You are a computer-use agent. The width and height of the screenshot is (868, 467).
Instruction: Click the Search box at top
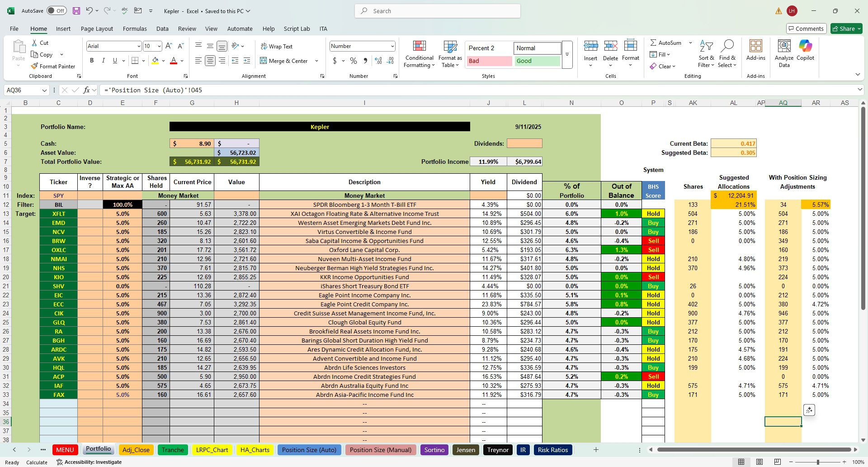pos(437,10)
